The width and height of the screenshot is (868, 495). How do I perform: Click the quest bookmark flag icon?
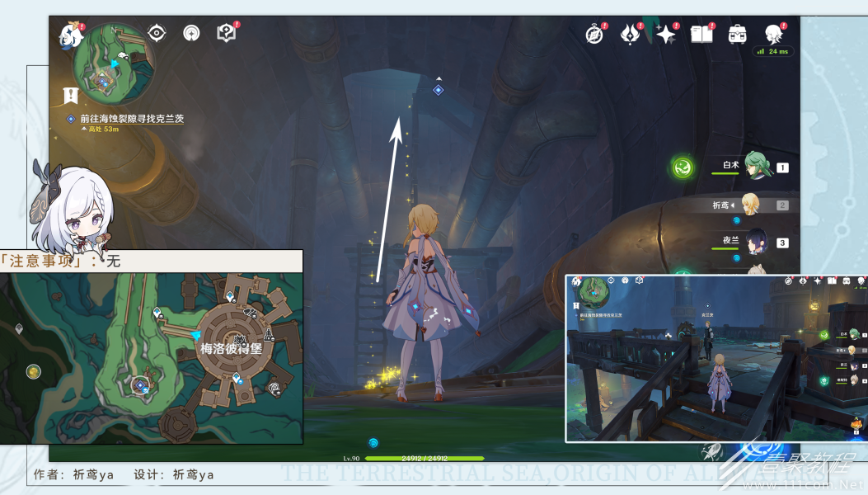pyautogui.click(x=70, y=96)
